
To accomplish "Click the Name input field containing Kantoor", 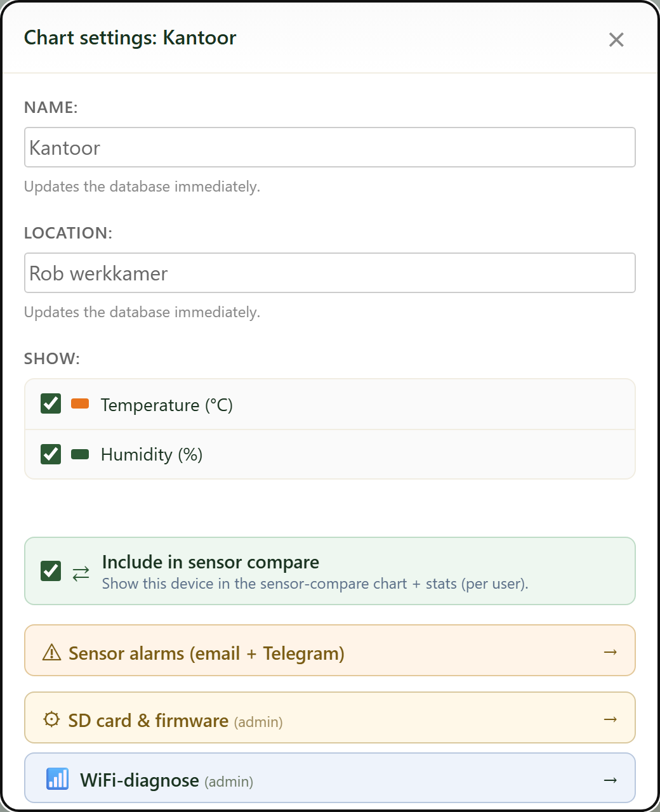I will [330, 147].
